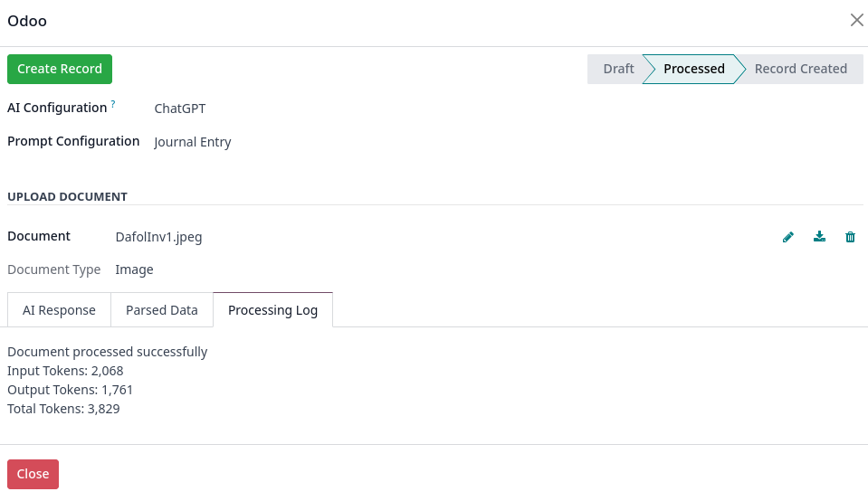Select the Processing Log tab
The image size is (868, 501).
coord(273,310)
